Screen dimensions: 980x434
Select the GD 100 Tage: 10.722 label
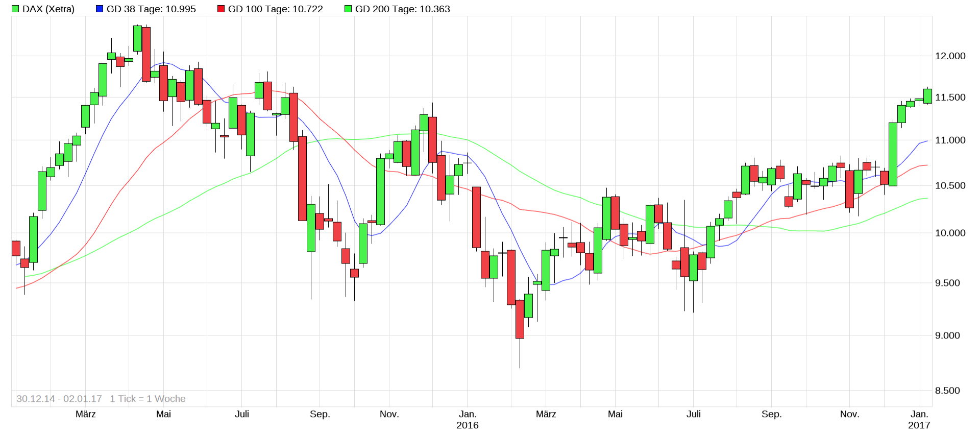[275, 9]
